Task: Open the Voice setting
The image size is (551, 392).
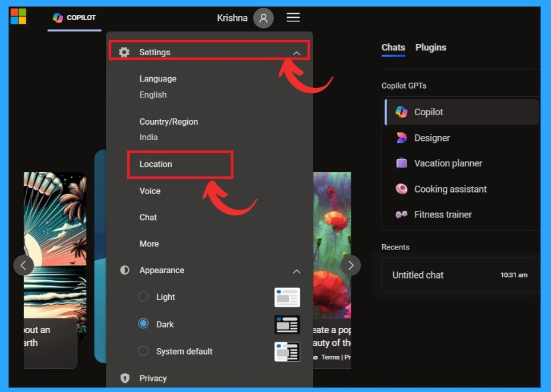Action: (150, 191)
